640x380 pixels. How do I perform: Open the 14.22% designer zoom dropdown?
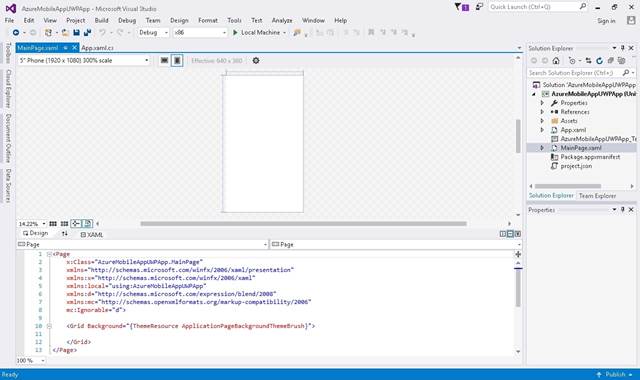pos(32,224)
